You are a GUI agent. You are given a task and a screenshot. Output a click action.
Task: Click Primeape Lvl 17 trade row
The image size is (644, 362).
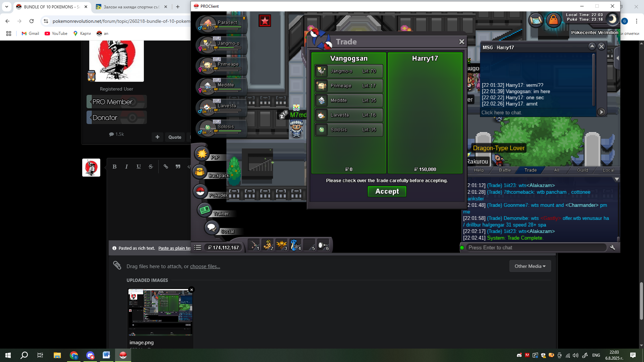point(349,86)
